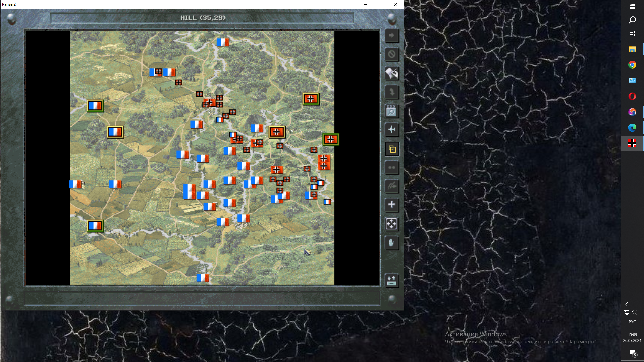Click the open hand stop icon

(391, 243)
